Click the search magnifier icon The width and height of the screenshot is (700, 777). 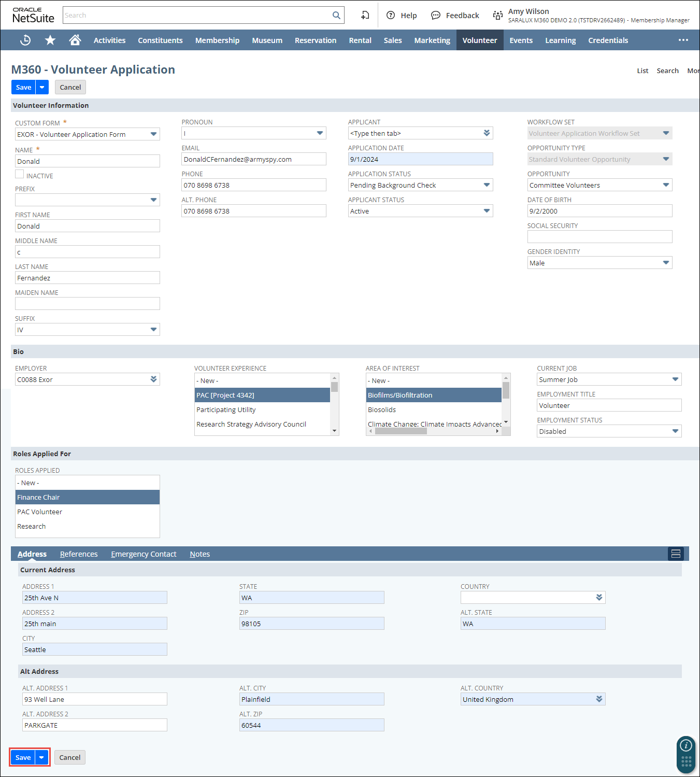click(x=336, y=16)
